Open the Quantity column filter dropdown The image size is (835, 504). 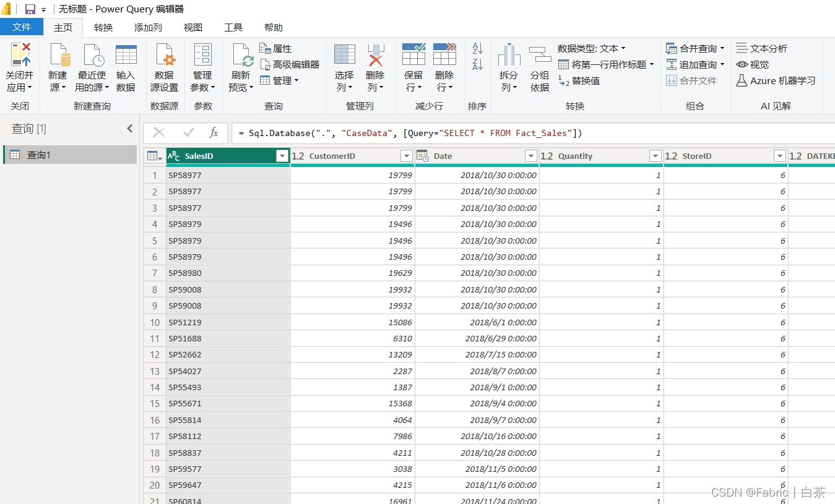(x=655, y=156)
